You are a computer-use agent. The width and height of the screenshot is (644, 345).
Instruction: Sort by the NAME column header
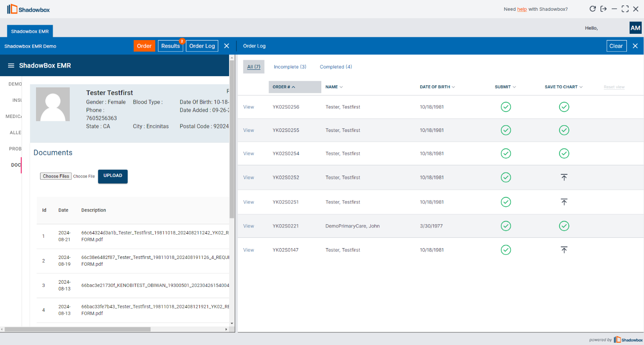(x=334, y=87)
